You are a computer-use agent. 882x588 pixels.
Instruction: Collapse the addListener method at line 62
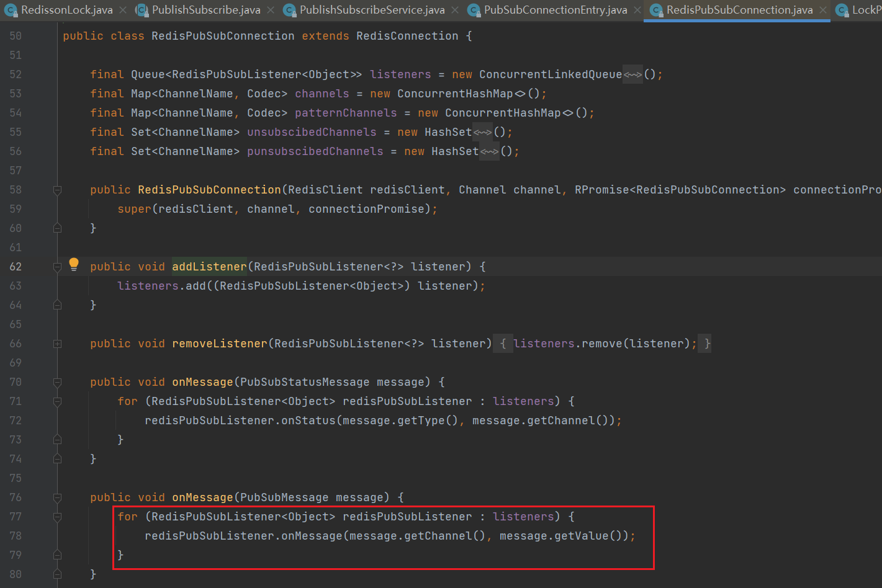[x=57, y=267]
